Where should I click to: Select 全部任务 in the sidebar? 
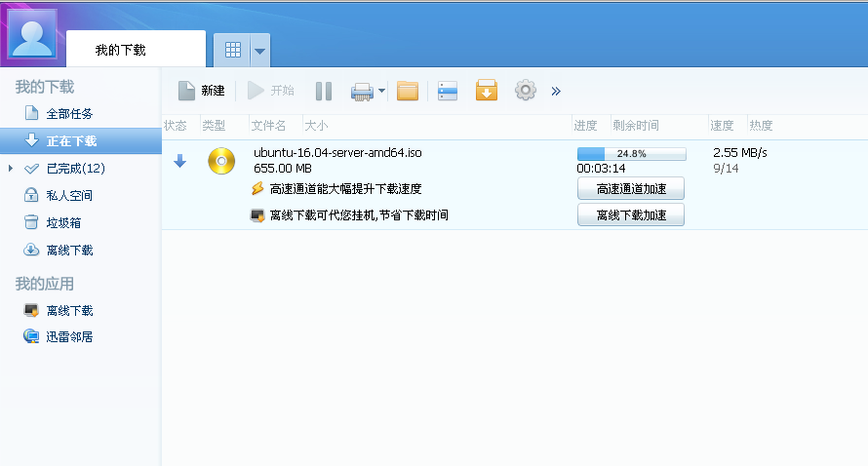[69, 114]
